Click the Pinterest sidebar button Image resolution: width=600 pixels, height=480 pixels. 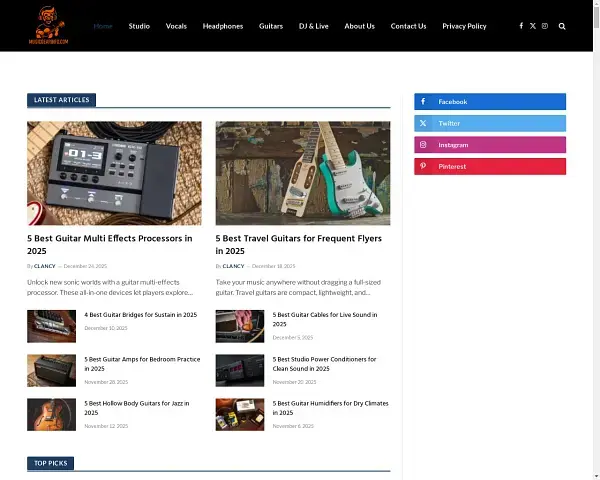pyautogui.click(x=489, y=166)
